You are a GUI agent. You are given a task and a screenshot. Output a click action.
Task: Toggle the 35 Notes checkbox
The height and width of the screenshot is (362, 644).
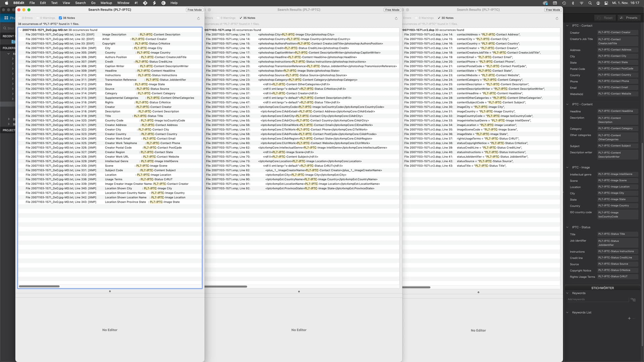(241, 18)
